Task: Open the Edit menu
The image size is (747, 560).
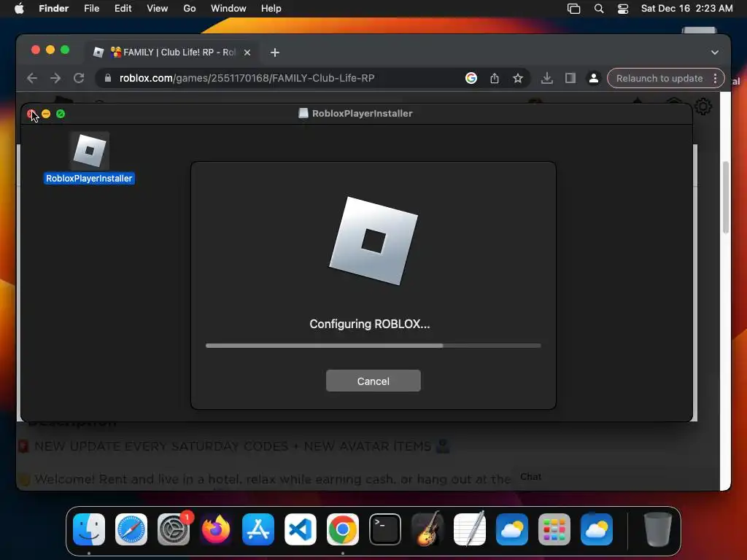Action: tap(123, 9)
